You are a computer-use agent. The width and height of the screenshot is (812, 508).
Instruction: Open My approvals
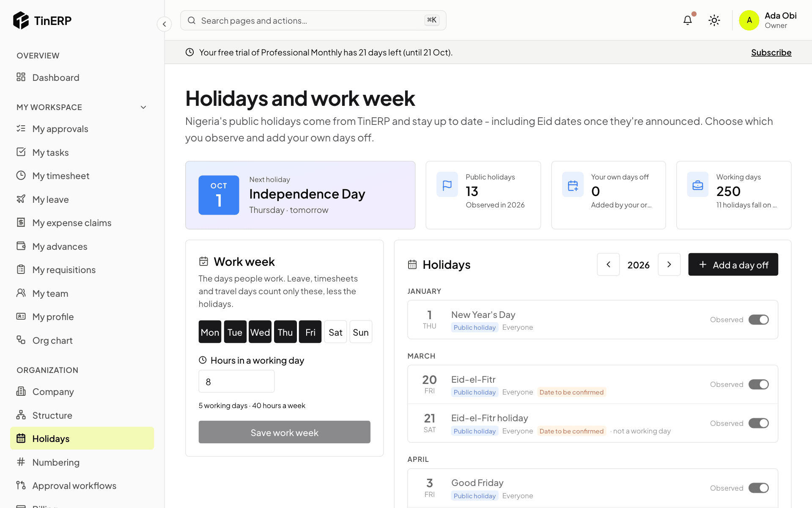coord(82,129)
